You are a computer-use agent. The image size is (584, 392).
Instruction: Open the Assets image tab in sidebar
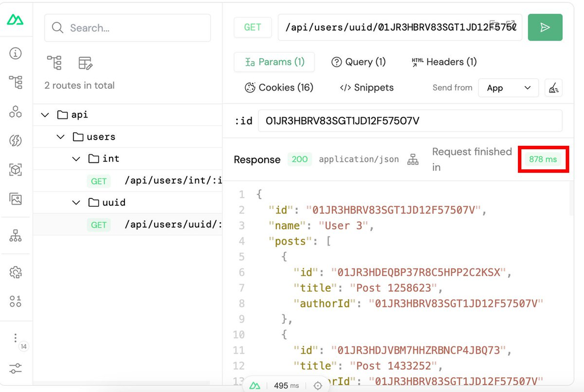click(15, 199)
